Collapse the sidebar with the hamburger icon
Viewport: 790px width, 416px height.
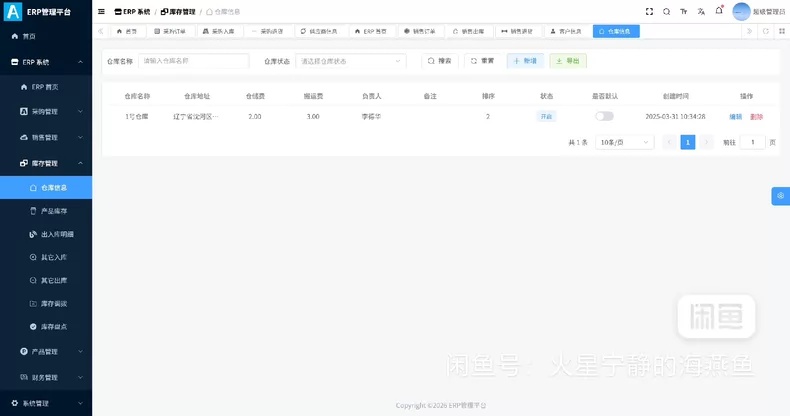(101, 12)
